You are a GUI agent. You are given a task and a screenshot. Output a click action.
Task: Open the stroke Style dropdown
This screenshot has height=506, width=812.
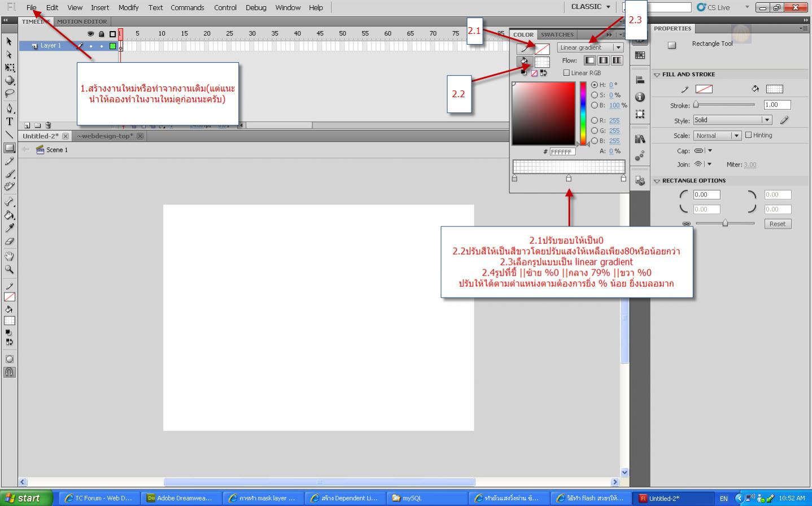click(x=732, y=120)
